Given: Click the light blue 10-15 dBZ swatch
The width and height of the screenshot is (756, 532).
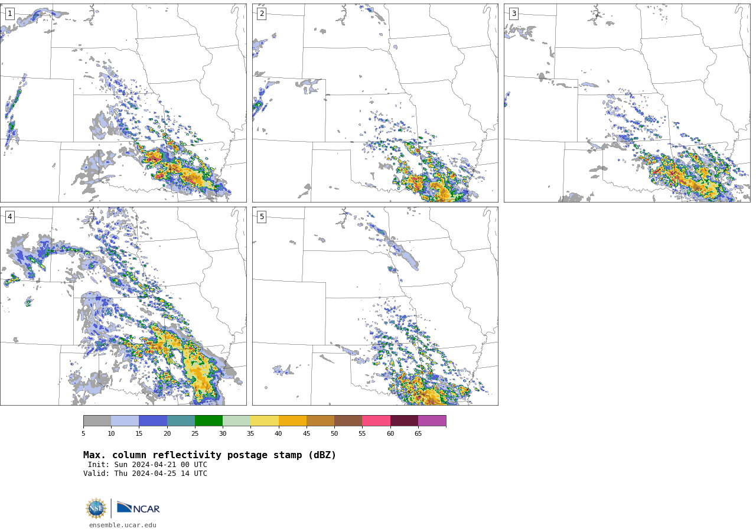Looking at the screenshot, I should pos(125,420).
